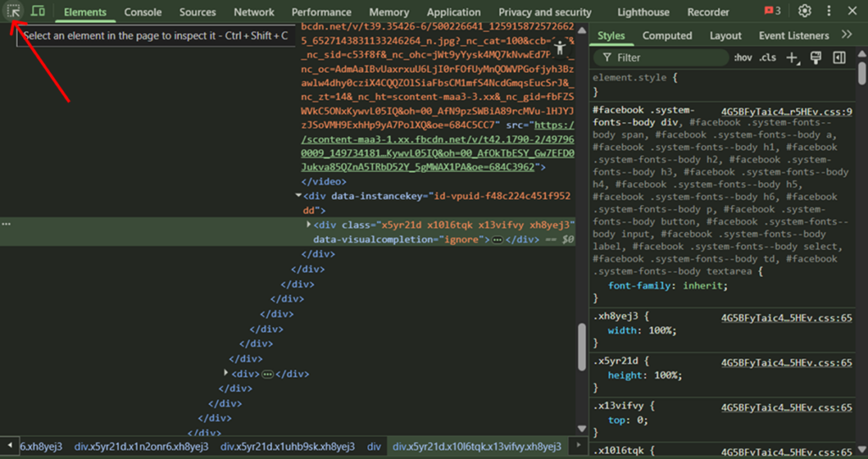Click the red issues counter showing 3
The height and width of the screenshot is (459, 868).
(772, 11)
